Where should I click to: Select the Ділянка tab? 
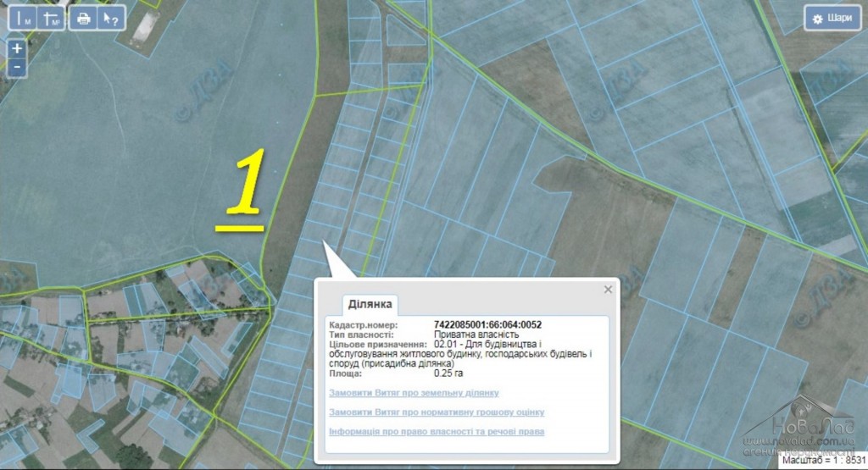(370, 304)
